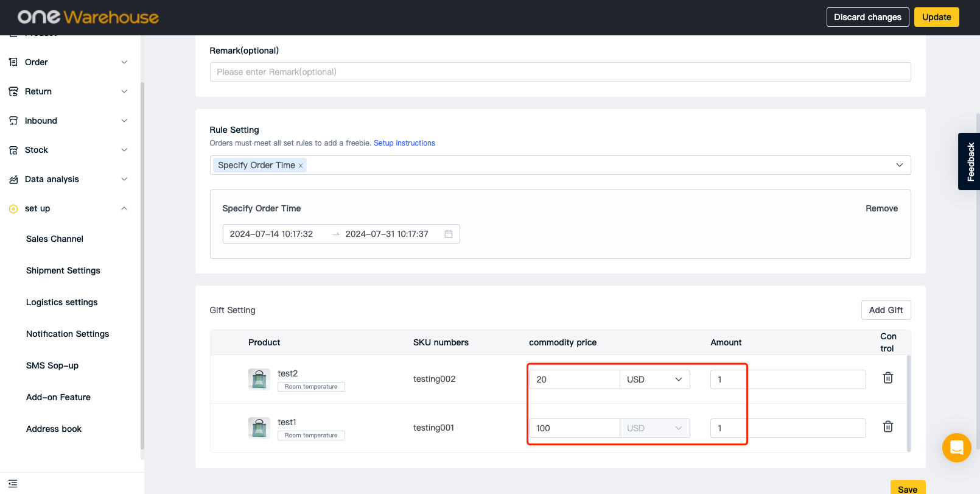Viewport: 980px width, 494px height.
Task: Click the testing001 SKU cell
Action: [x=433, y=428]
